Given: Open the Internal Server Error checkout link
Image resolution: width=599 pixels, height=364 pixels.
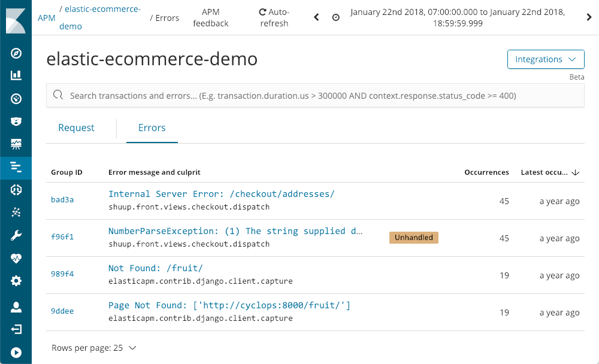Looking at the screenshot, I should pyautogui.click(x=221, y=194).
